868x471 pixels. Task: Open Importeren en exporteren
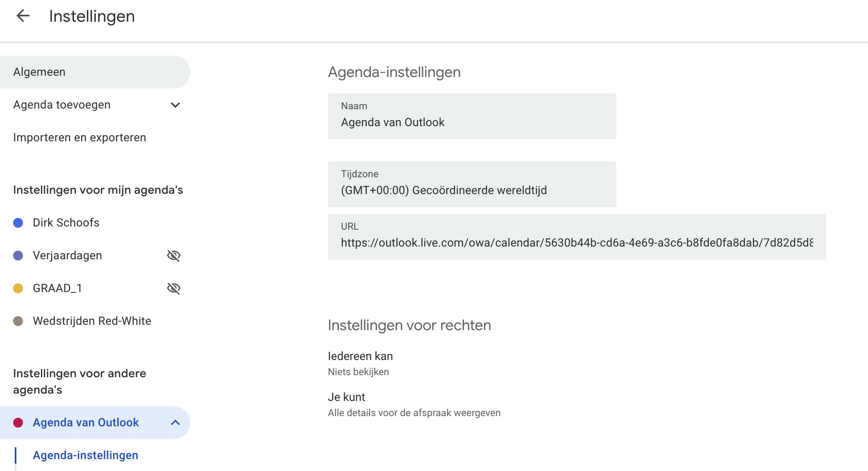click(x=80, y=138)
